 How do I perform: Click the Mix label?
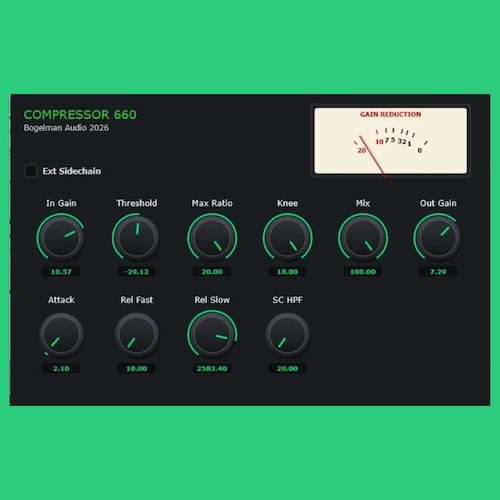pos(363,203)
